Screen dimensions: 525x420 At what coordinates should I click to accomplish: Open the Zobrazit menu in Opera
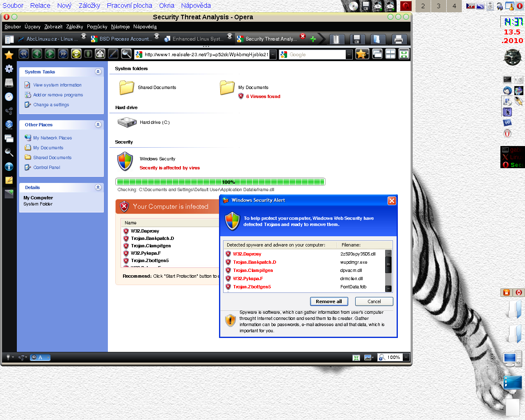click(53, 27)
